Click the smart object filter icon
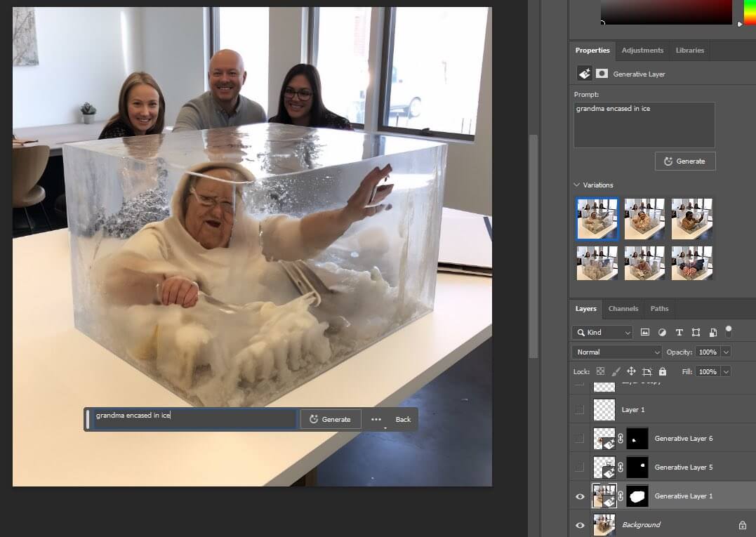756x537 pixels. 712,332
